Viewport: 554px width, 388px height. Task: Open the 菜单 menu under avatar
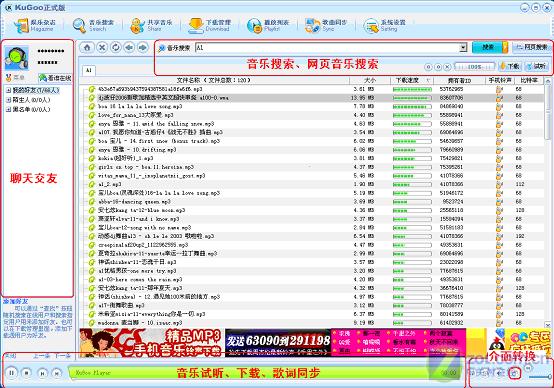(x=16, y=77)
